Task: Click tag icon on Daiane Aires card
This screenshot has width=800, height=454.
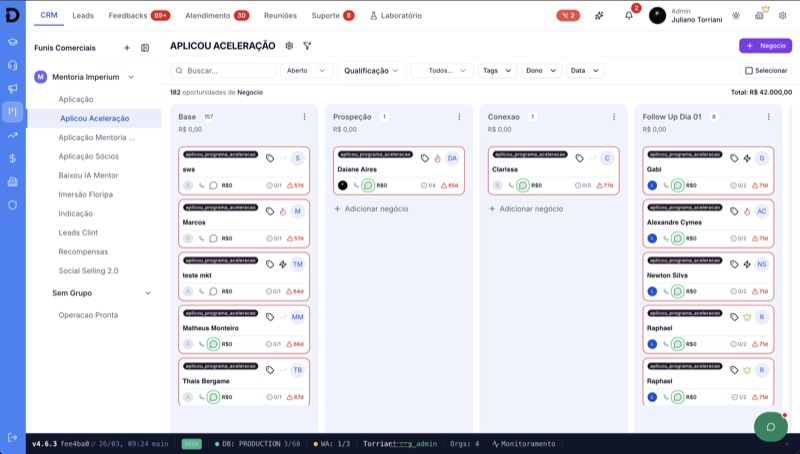Action: pyautogui.click(x=424, y=158)
